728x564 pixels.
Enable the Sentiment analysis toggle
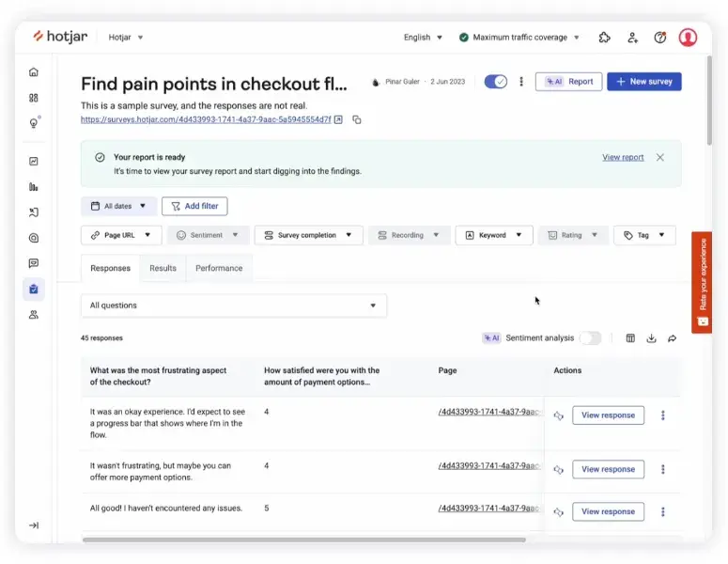590,338
